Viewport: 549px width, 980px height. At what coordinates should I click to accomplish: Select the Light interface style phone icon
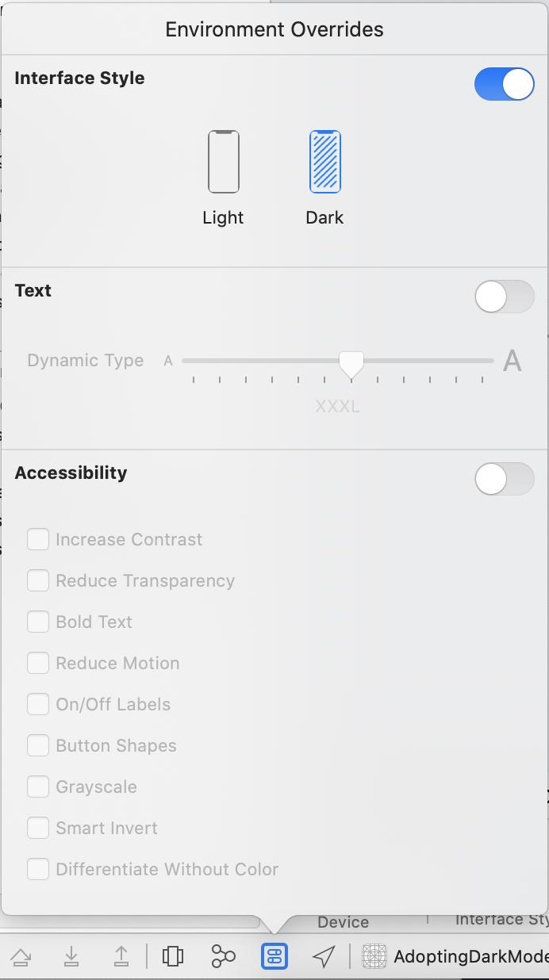pos(224,162)
